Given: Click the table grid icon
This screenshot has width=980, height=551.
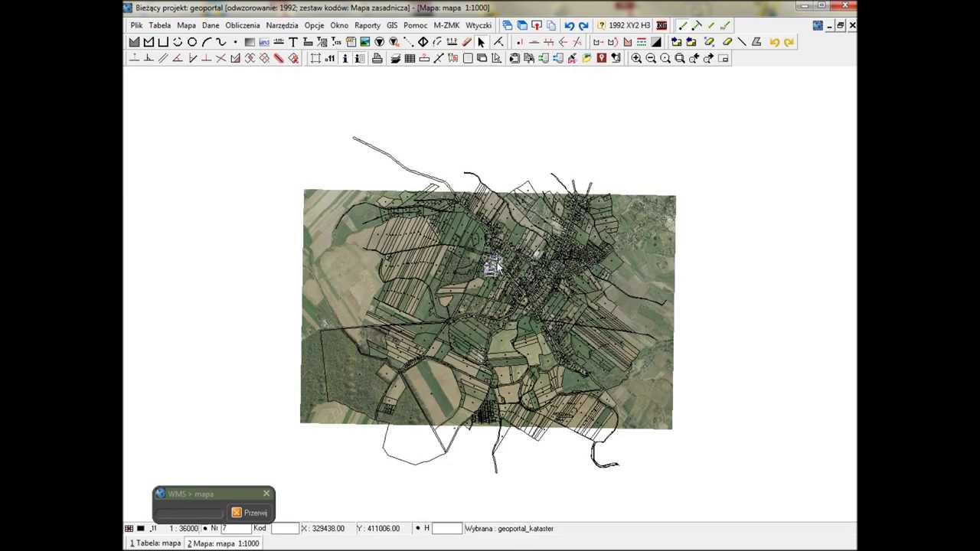Looking at the screenshot, I should coord(410,58).
